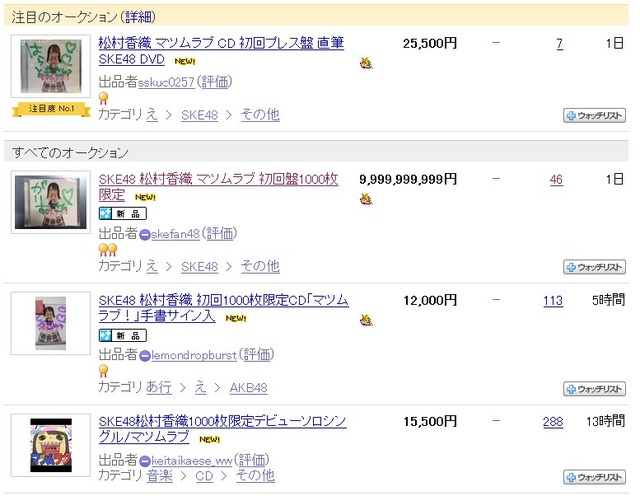Open the 9,999,999,999円 auction thumbnail
Screen dimensions: 640x496
click(x=51, y=202)
